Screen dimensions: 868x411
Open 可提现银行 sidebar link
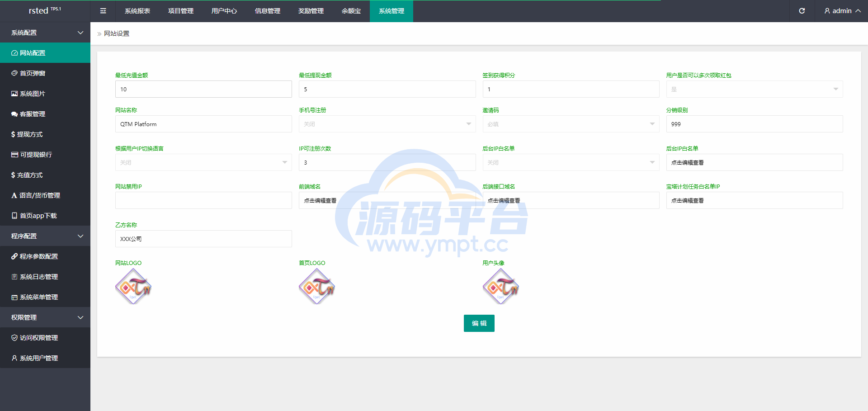45,155
